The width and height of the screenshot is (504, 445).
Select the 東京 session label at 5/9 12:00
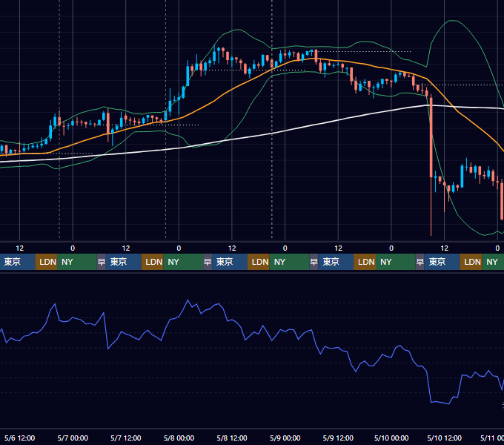[x=336, y=262]
